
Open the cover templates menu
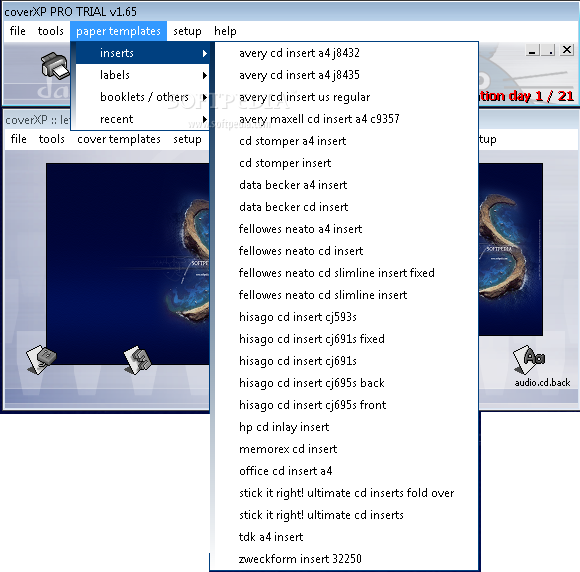[119, 139]
